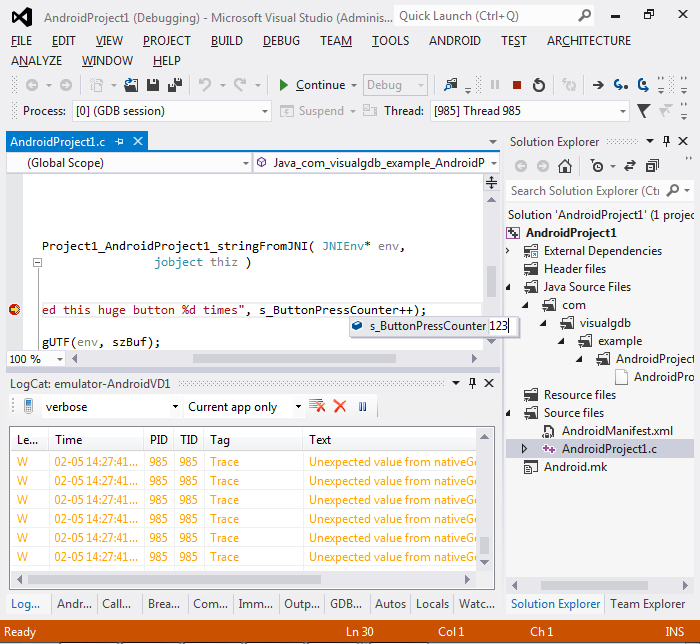700x644 pixels.
Task: Click the Suspend button
Action: coord(312,111)
